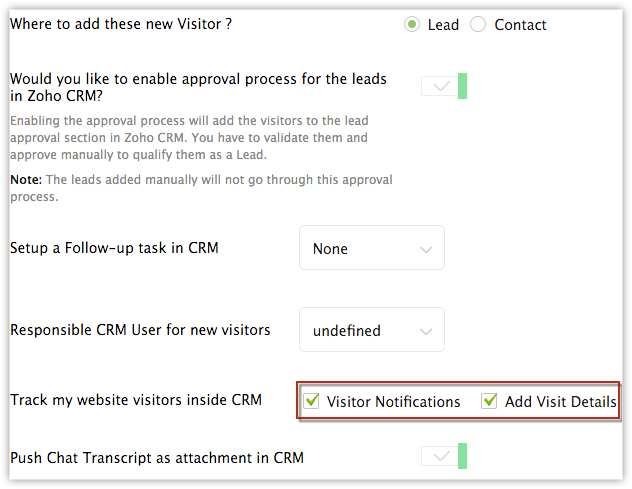Click "Push Chat Transcript as attachment" label
The height and width of the screenshot is (489, 632).
(x=157, y=458)
